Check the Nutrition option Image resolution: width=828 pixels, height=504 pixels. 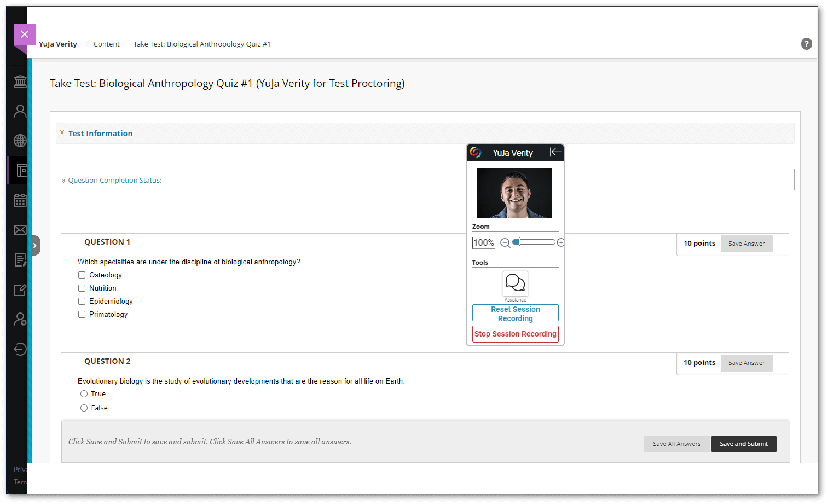click(82, 288)
